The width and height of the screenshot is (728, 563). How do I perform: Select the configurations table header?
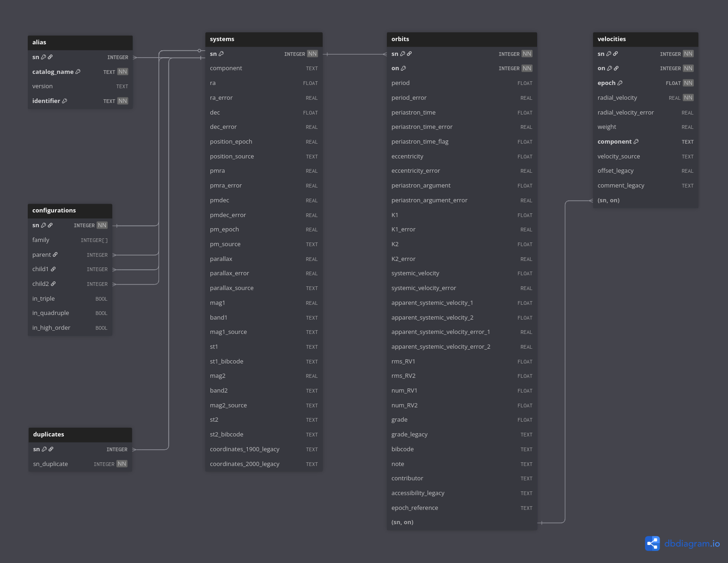point(70,211)
